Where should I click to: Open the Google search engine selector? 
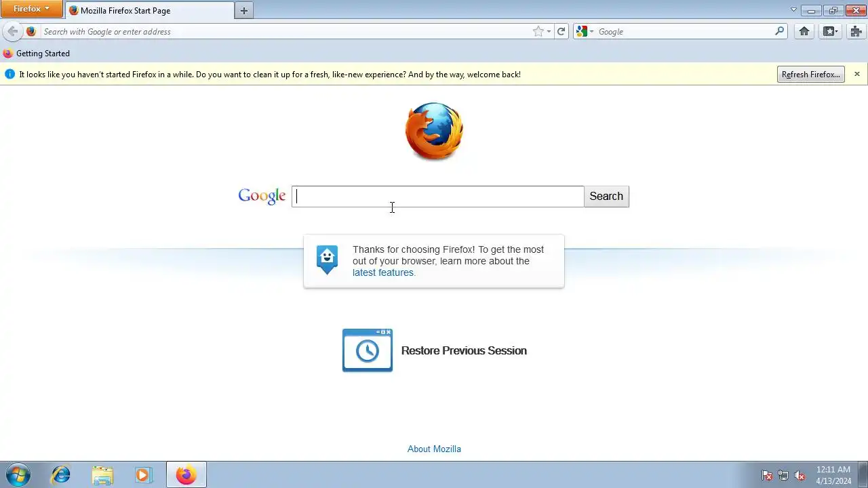click(585, 31)
